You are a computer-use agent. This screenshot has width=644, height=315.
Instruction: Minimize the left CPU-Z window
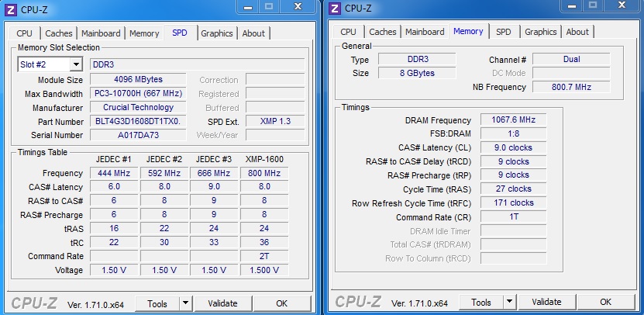pyautogui.click(x=247, y=6)
